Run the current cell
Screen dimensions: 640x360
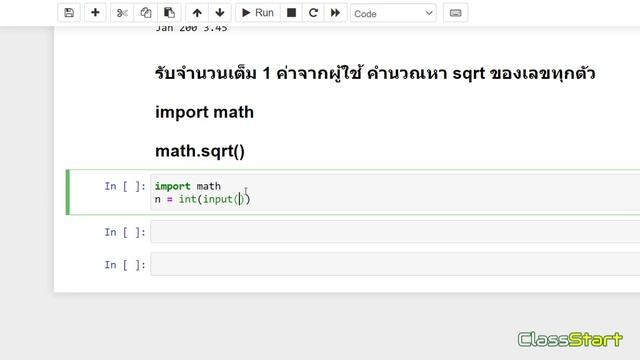pyautogui.click(x=258, y=13)
